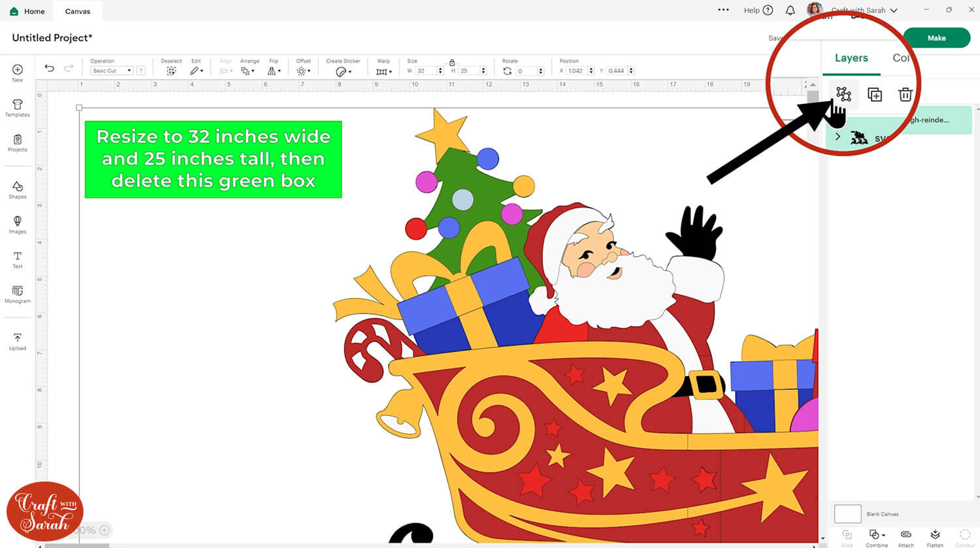The image size is (980, 548).
Task: Click the Cricut home icon
Action: [x=14, y=11]
